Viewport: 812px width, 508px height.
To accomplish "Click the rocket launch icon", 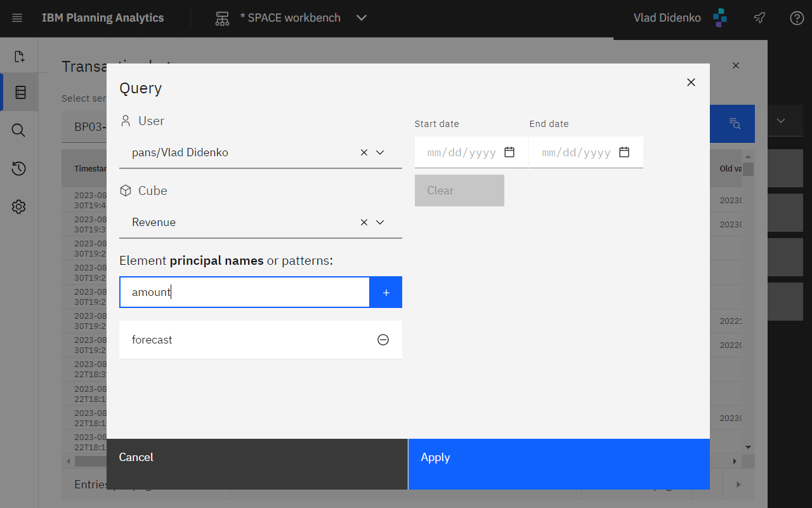I will click(x=759, y=18).
